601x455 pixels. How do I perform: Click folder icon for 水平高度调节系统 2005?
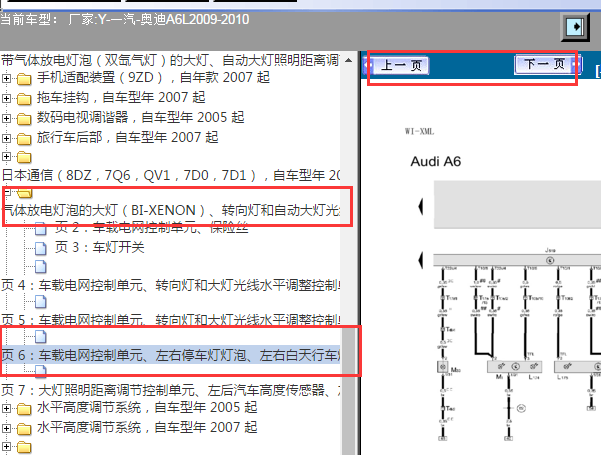click(x=24, y=409)
